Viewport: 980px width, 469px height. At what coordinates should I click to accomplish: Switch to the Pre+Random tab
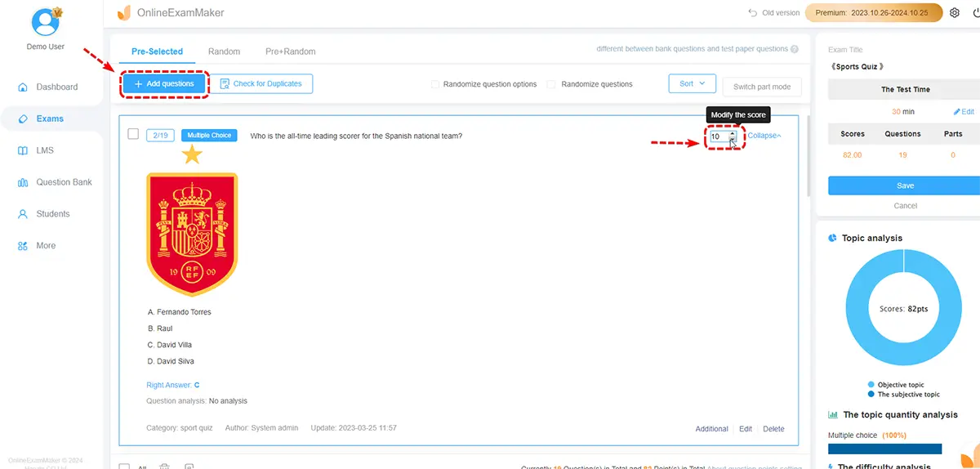[292, 51]
